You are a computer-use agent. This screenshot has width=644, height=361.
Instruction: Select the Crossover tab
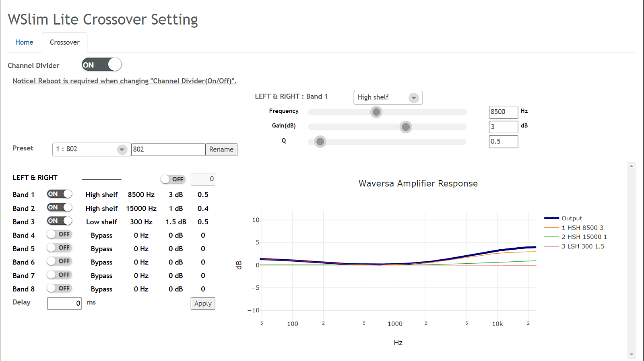coord(65,42)
